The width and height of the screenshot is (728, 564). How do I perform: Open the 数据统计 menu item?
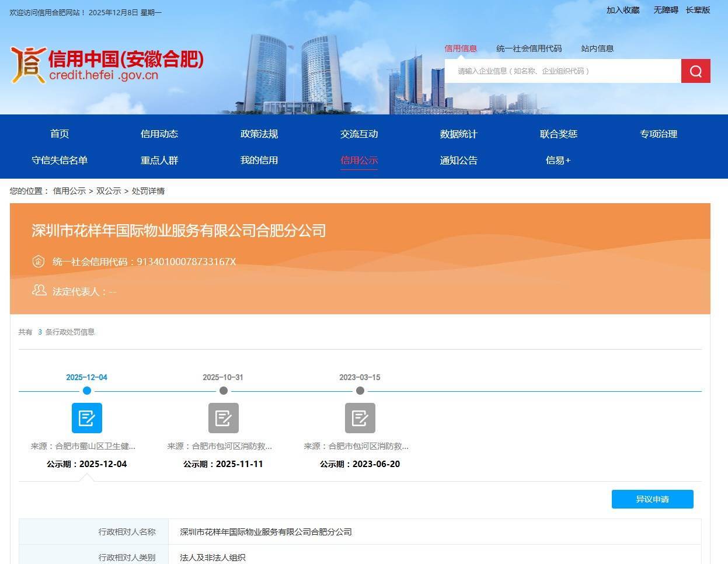[x=458, y=134]
